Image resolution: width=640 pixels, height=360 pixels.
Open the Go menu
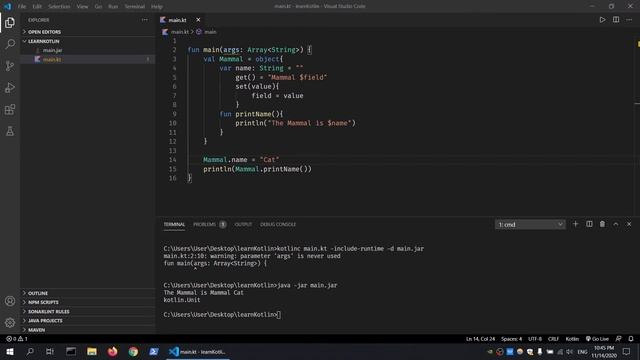click(98, 7)
